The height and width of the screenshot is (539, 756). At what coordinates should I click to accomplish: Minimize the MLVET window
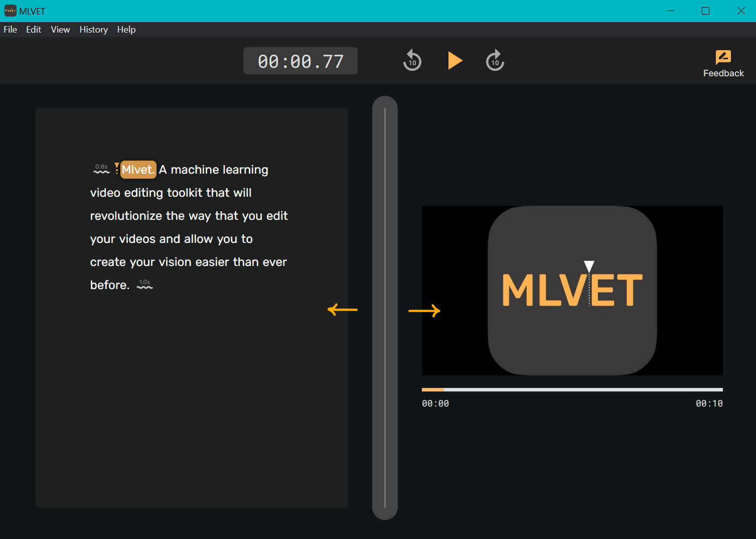671,11
